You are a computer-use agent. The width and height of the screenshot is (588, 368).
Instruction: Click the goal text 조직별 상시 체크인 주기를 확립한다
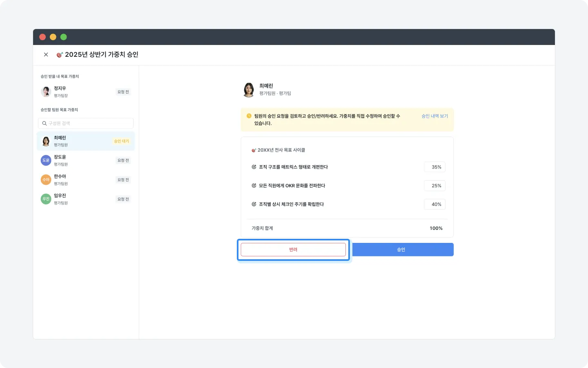[291, 204]
